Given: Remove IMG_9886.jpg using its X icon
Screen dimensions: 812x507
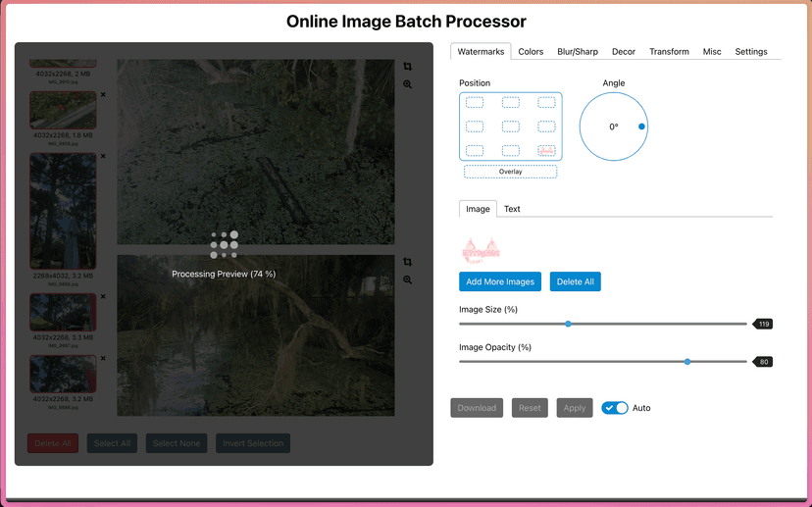Looking at the screenshot, I should (103, 358).
